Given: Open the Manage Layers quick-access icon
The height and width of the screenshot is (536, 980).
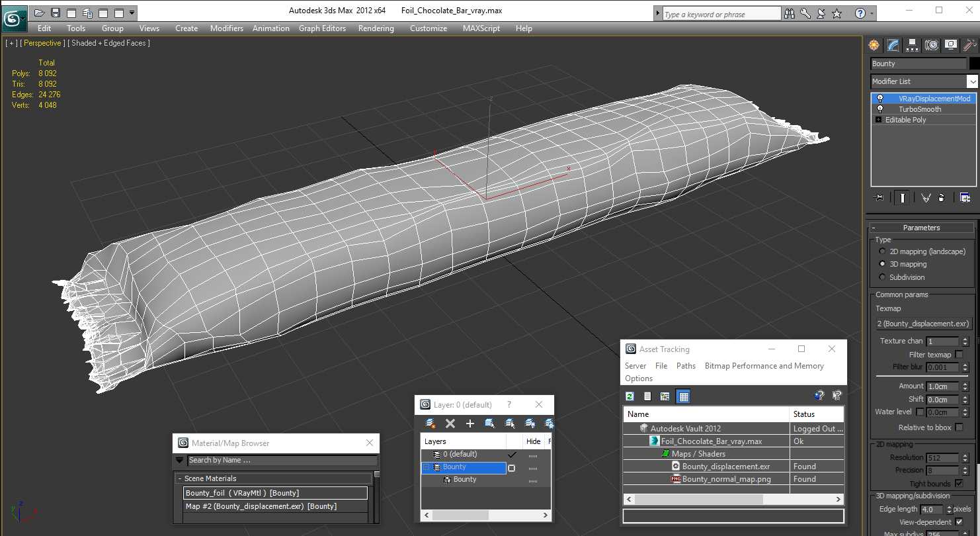Looking at the screenshot, I should tap(87, 13).
